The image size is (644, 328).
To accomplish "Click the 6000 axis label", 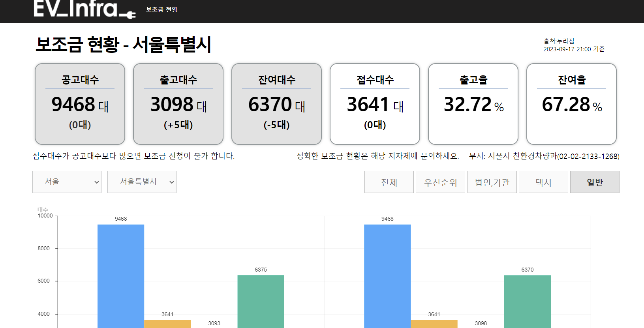I will [43, 281].
